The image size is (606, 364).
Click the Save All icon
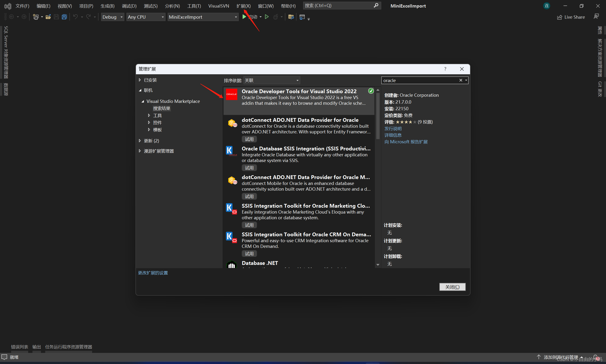[x=64, y=17]
